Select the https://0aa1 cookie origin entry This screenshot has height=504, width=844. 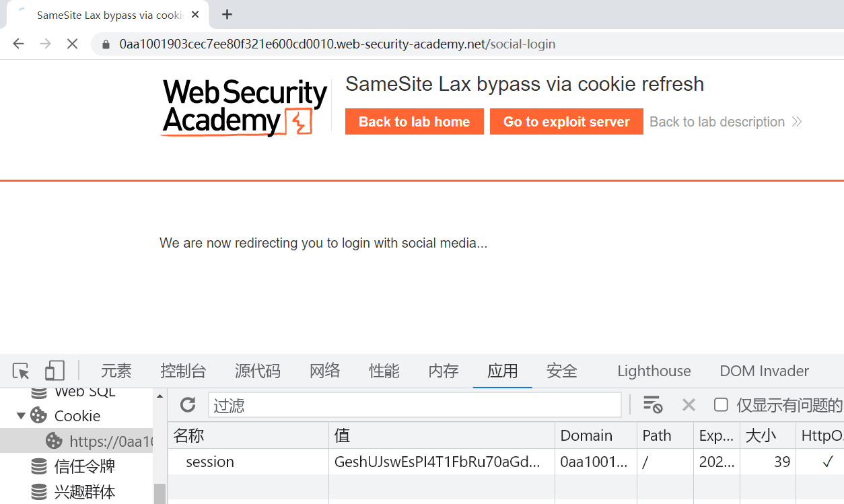(x=101, y=441)
